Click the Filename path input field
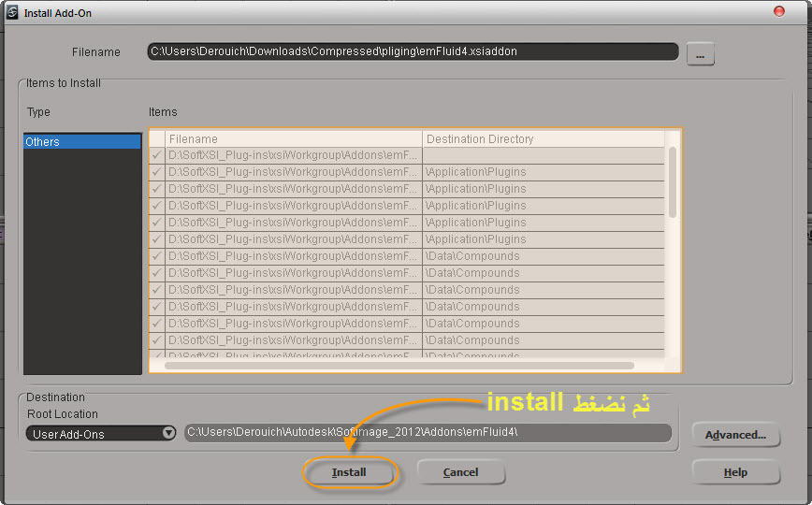Viewport: 812px width, 505px height. coord(413,51)
